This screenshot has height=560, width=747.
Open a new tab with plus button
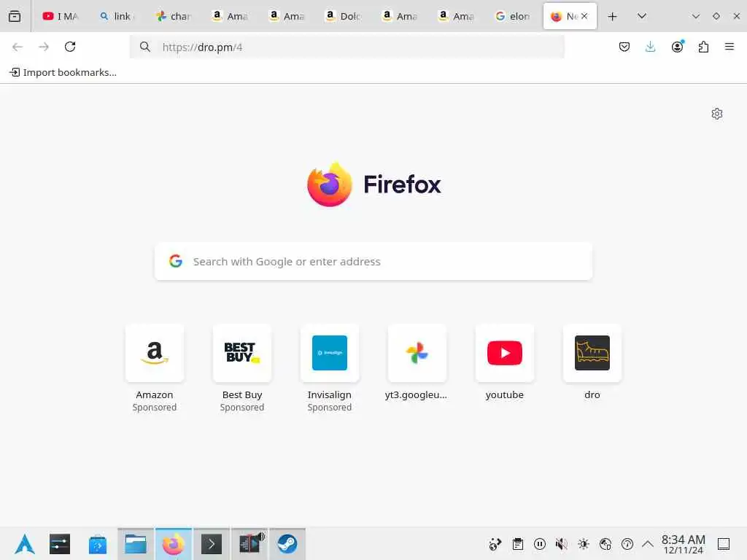tap(613, 16)
